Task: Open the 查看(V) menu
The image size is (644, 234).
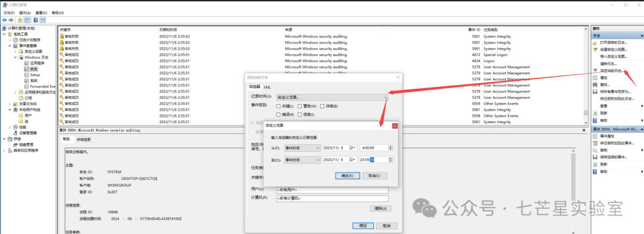Action: click(41, 13)
